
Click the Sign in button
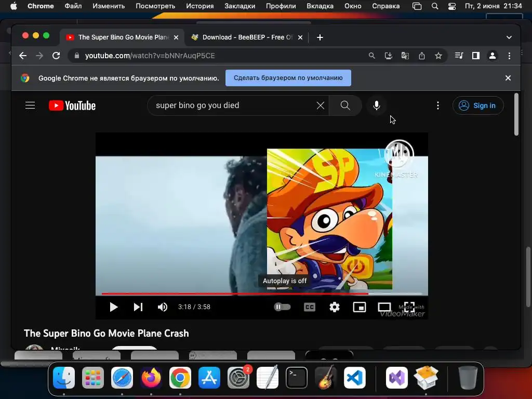(478, 105)
